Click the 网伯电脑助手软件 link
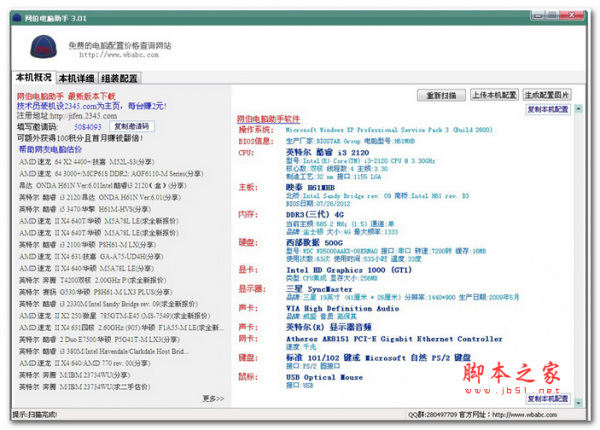Image resolution: width=600 pixels, height=430 pixels. pyautogui.click(x=268, y=119)
